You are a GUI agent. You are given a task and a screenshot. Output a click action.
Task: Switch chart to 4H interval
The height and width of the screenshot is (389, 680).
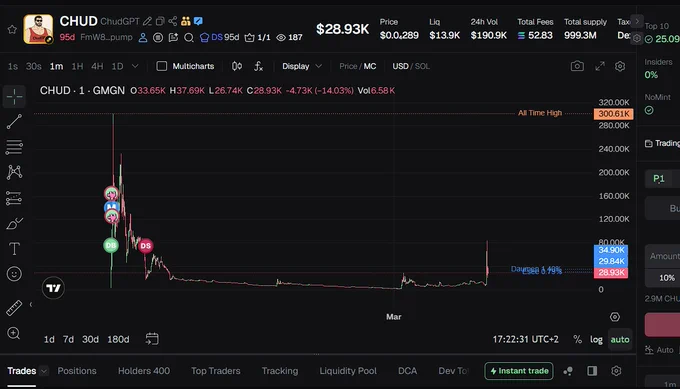(97, 66)
